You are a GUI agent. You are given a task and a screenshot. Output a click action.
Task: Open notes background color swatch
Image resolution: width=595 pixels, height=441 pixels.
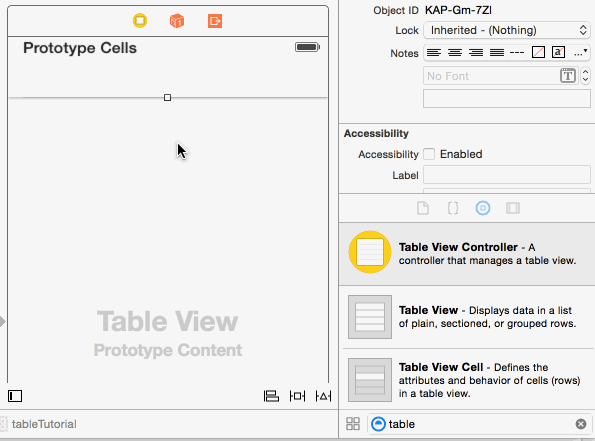click(558, 52)
